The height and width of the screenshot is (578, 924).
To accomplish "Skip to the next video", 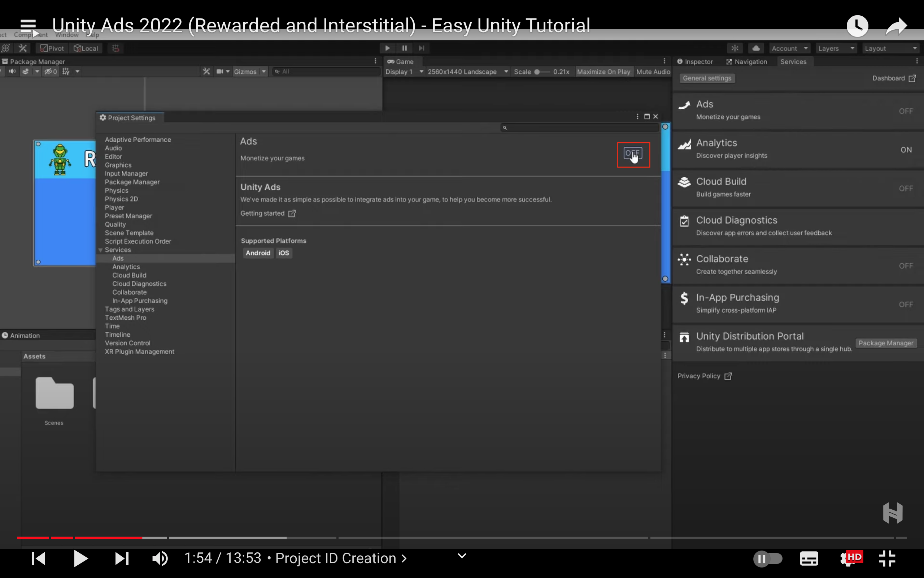I will coord(122,558).
